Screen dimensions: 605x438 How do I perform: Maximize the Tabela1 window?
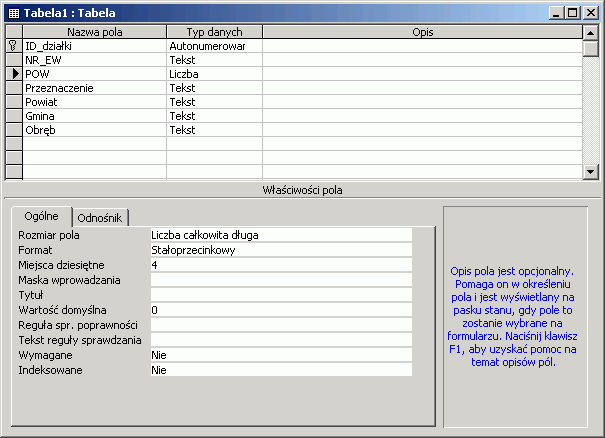click(x=572, y=13)
